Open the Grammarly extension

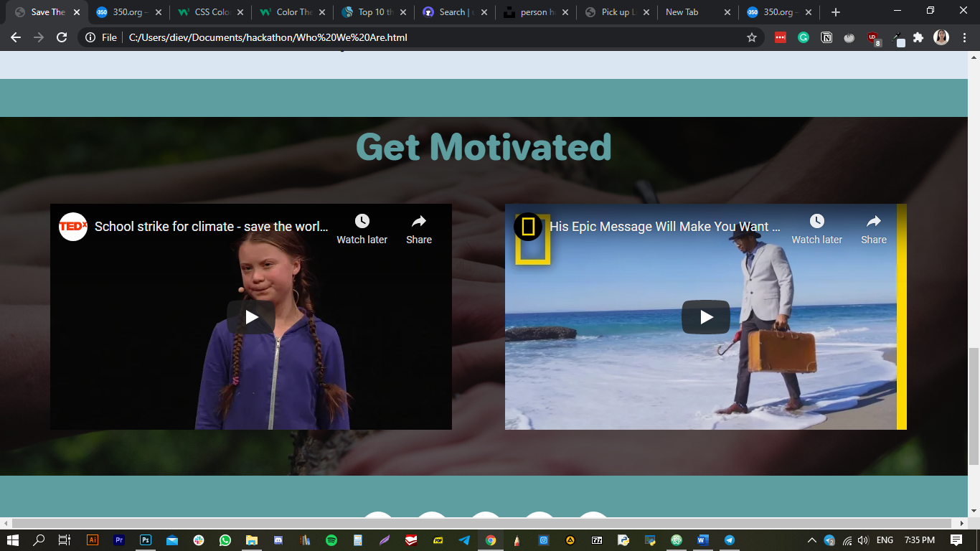(804, 37)
